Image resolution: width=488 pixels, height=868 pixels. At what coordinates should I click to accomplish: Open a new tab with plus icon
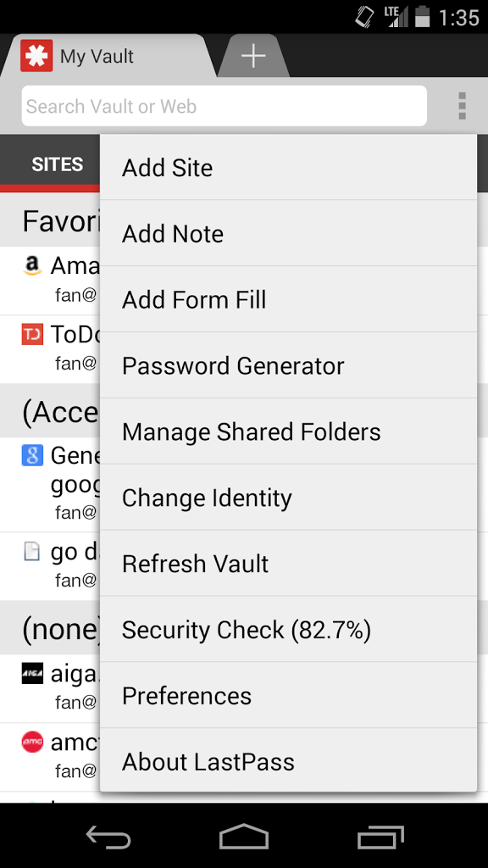click(253, 56)
